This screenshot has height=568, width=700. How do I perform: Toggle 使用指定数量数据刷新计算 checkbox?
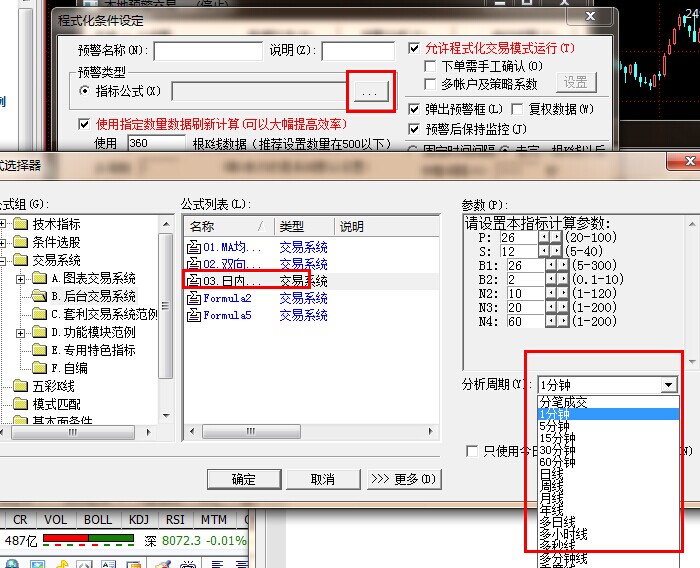[83, 124]
